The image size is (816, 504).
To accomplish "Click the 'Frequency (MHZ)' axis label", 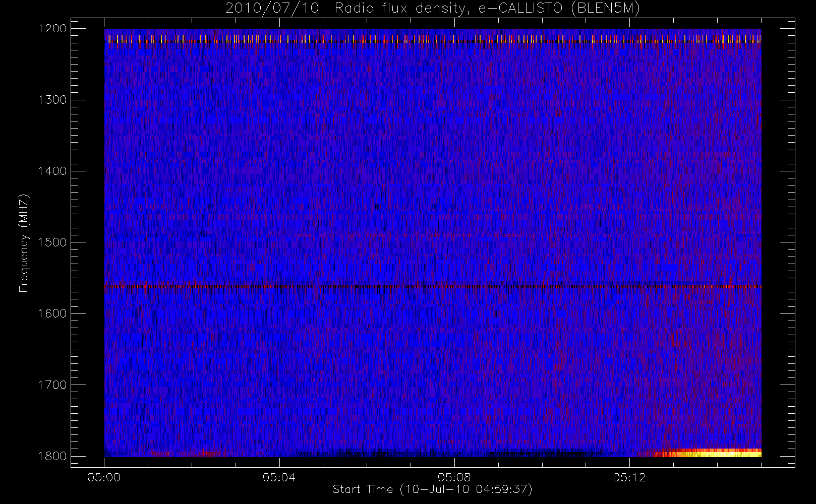I will click(24, 243).
